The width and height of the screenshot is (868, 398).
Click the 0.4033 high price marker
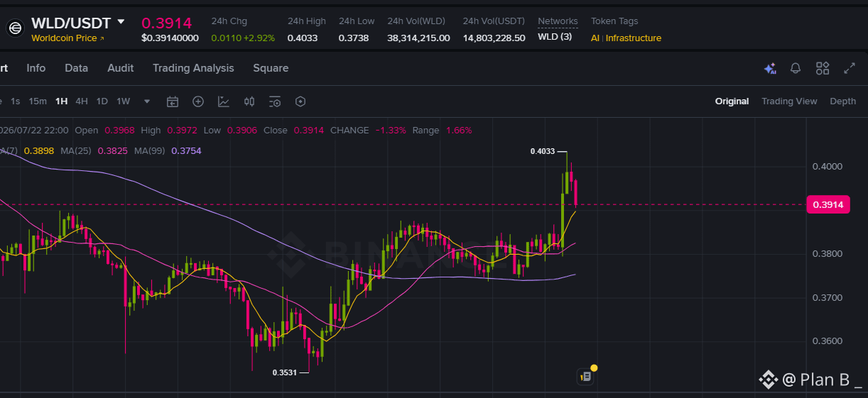(x=543, y=151)
